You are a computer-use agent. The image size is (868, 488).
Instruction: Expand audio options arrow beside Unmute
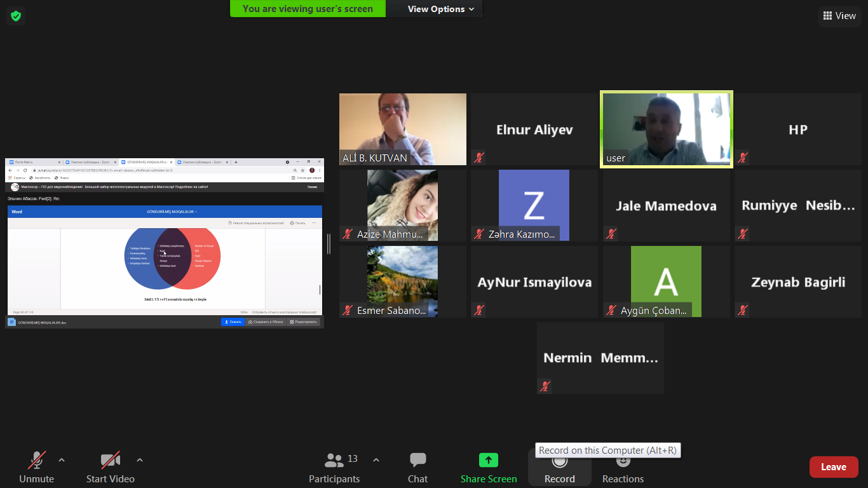point(62,459)
